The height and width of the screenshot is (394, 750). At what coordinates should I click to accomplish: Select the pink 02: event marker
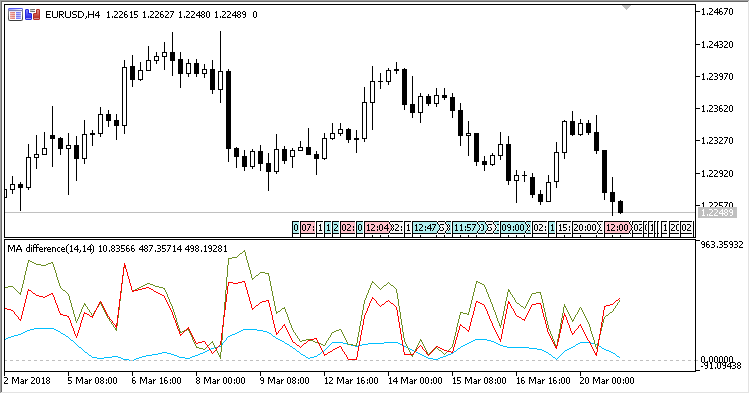pos(348,228)
